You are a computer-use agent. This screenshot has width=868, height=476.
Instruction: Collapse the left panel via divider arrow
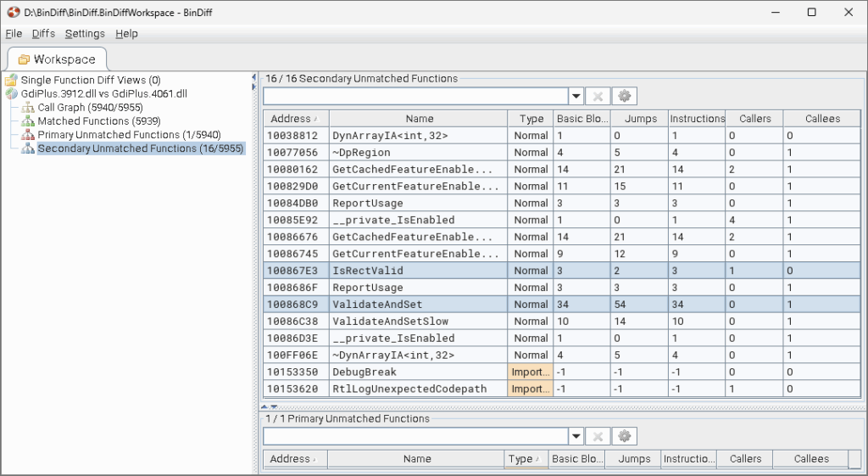point(254,77)
